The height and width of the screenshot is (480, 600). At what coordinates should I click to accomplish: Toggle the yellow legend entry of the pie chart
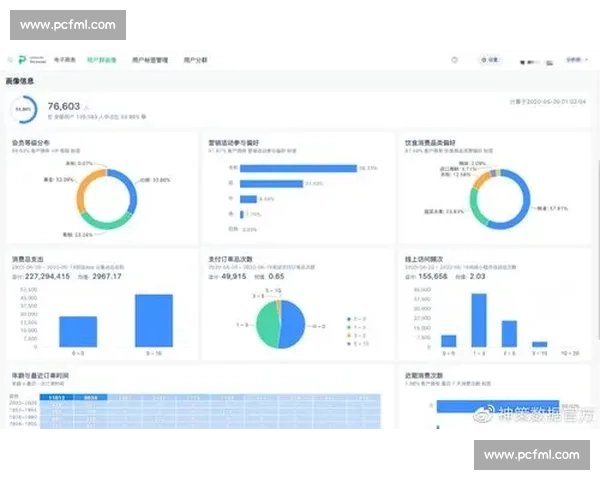coord(356,336)
